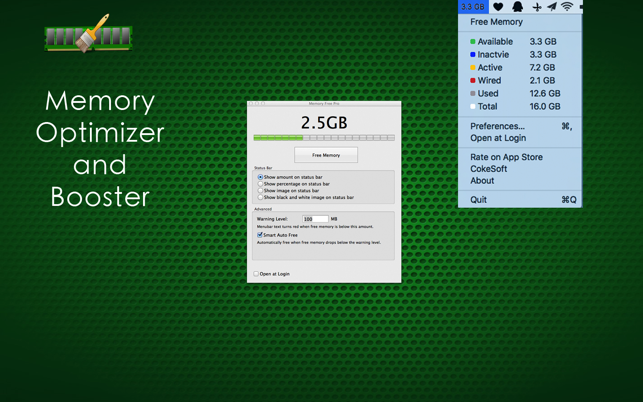Choose Show black and white image option
Image resolution: width=643 pixels, height=402 pixels.
261,197
